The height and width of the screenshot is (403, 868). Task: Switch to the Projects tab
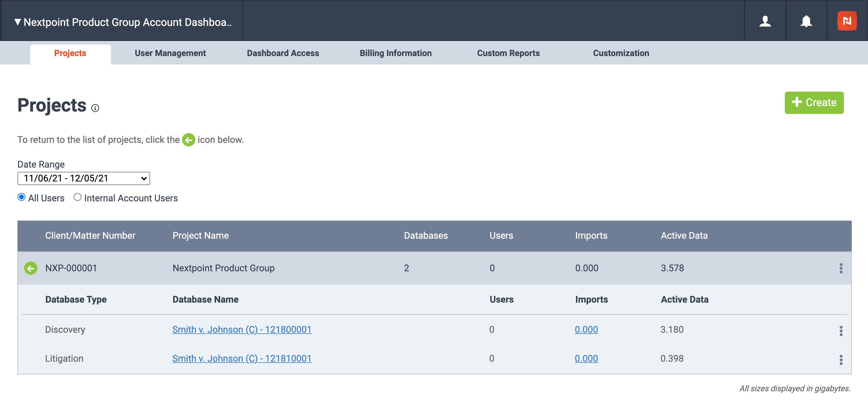point(70,53)
